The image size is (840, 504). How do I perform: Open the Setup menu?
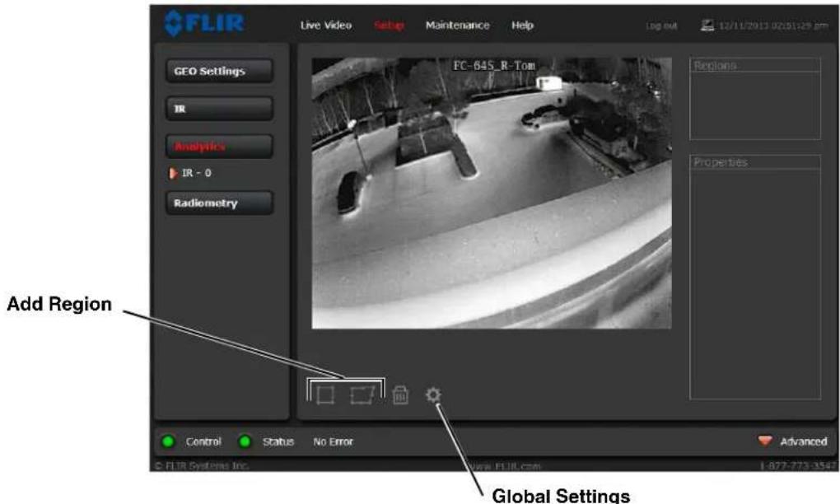390,26
